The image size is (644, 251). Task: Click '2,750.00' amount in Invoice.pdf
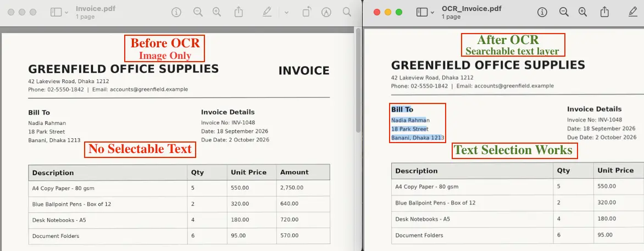coord(292,188)
